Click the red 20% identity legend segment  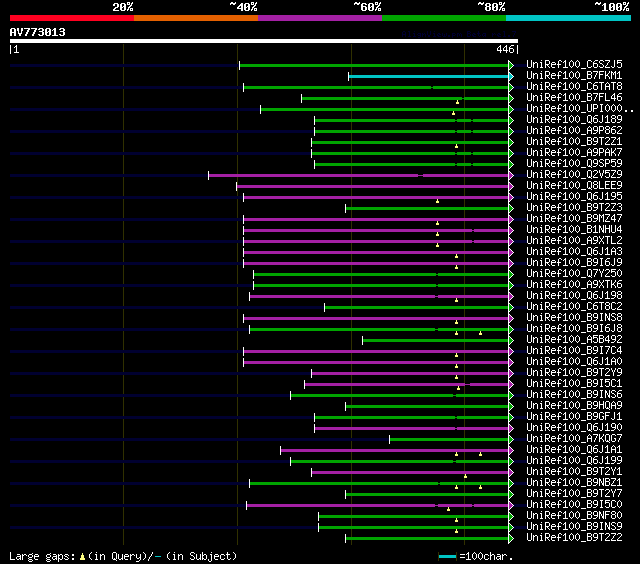tap(72, 18)
